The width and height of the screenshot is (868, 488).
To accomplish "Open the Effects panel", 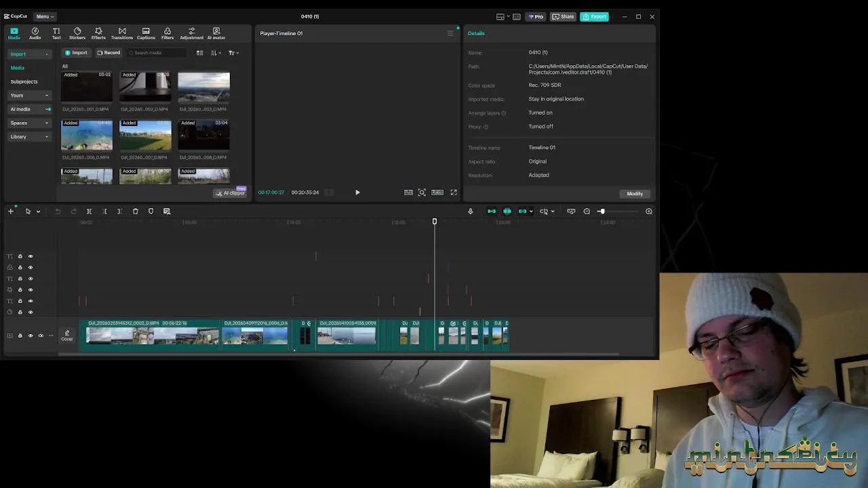I will [x=98, y=33].
